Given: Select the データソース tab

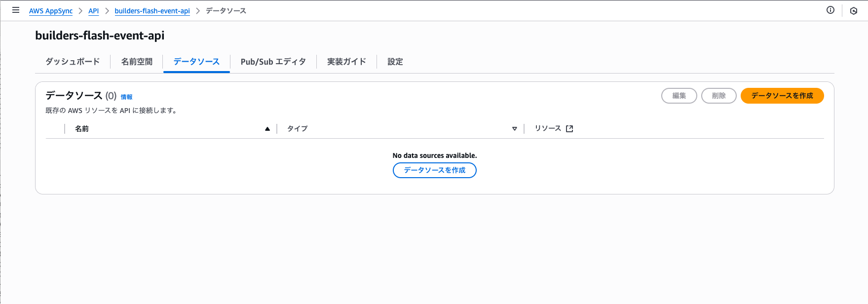Looking at the screenshot, I should tap(196, 62).
